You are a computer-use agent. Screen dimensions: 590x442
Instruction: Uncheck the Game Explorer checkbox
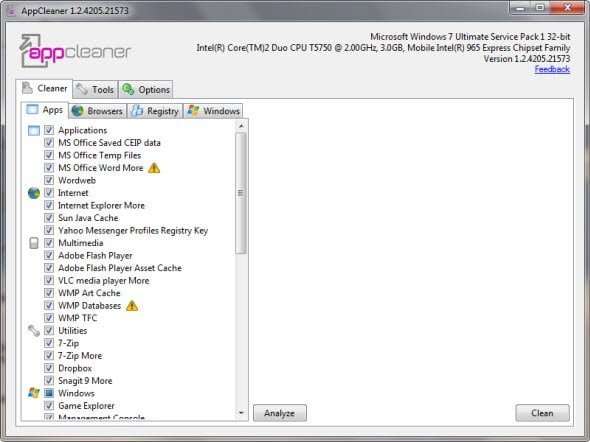(x=49, y=406)
